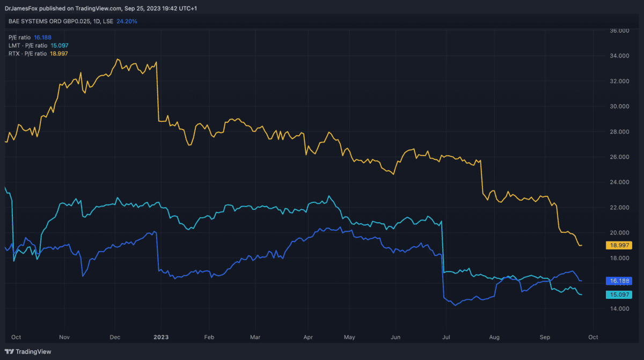Click the cyan 15.097 price tag

pos(618,295)
